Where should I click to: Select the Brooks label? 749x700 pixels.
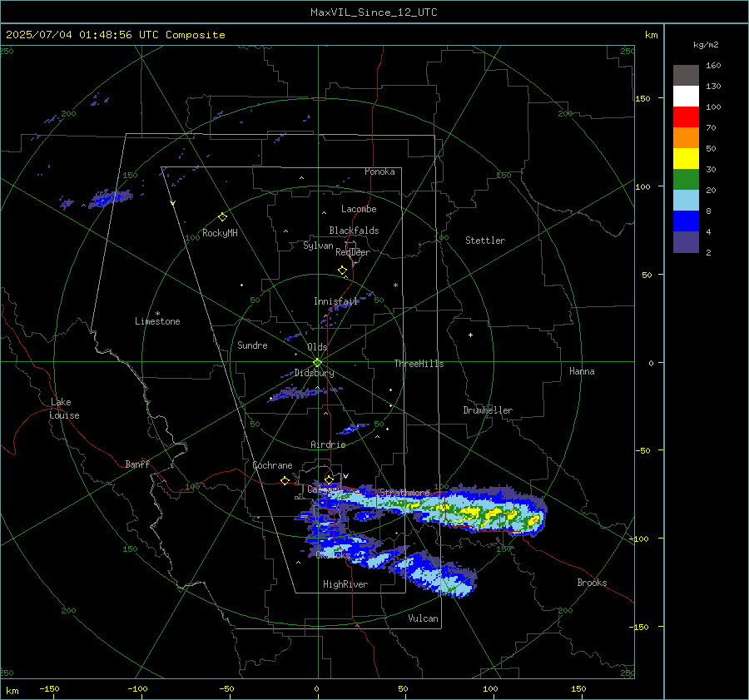pyautogui.click(x=592, y=583)
